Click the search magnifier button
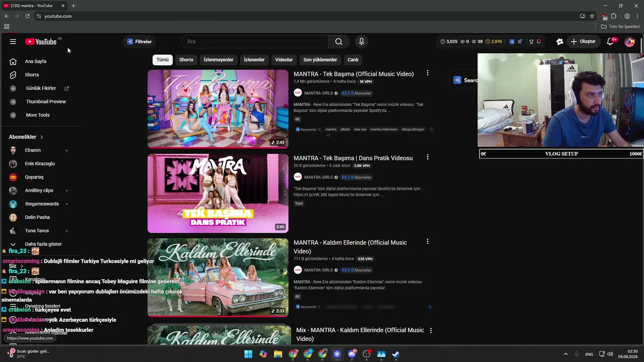644x362 pixels. [x=339, y=42]
